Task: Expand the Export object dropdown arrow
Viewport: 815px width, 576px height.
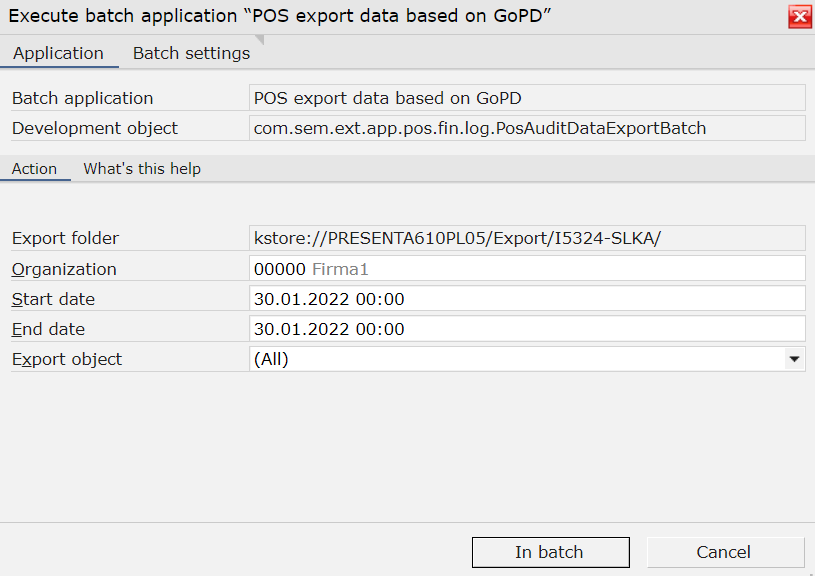Action: 794,359
